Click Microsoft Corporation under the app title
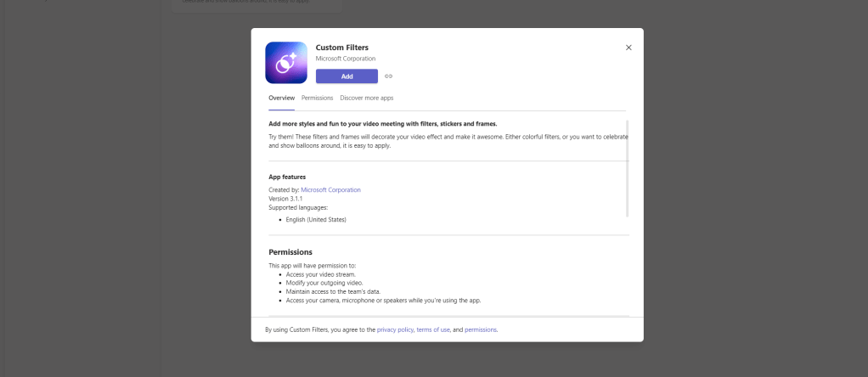Screen dimensions: 868x377 pyautogui.click(x=345, y=59)
